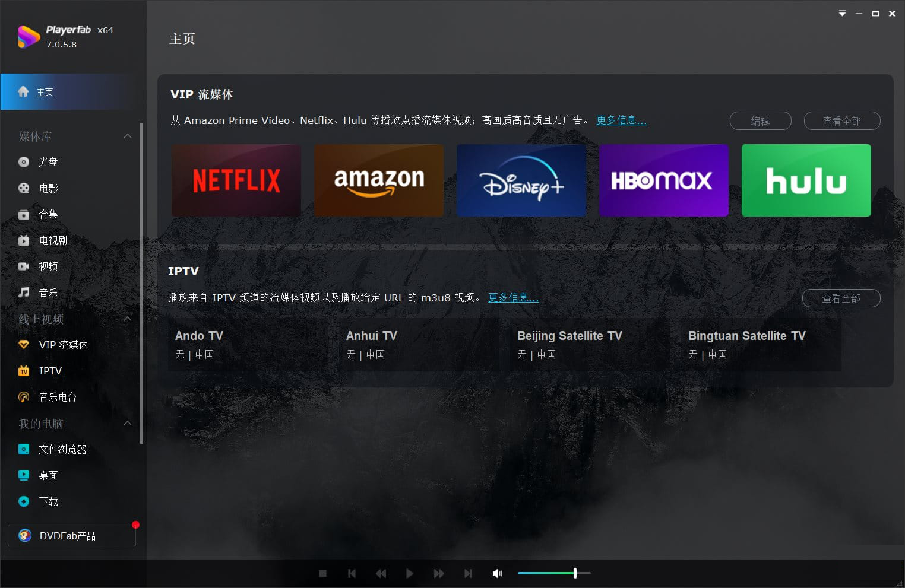Collapse the 线上视频 section

[128, 319]
